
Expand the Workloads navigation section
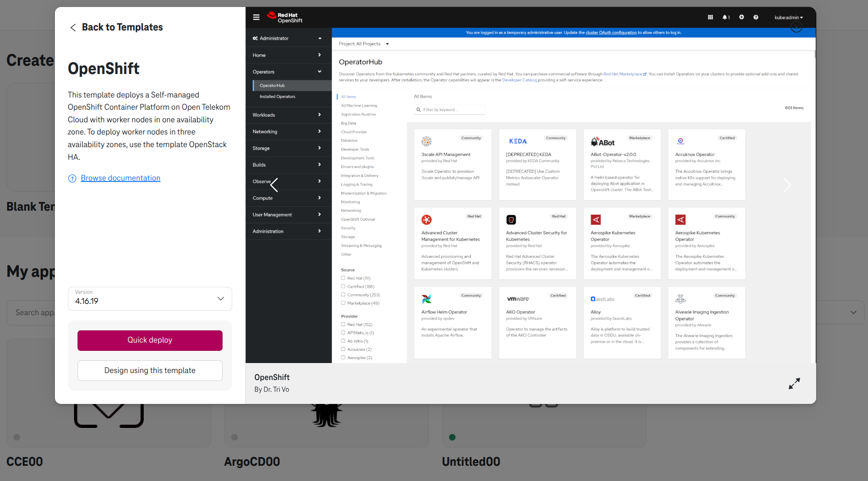288,115
